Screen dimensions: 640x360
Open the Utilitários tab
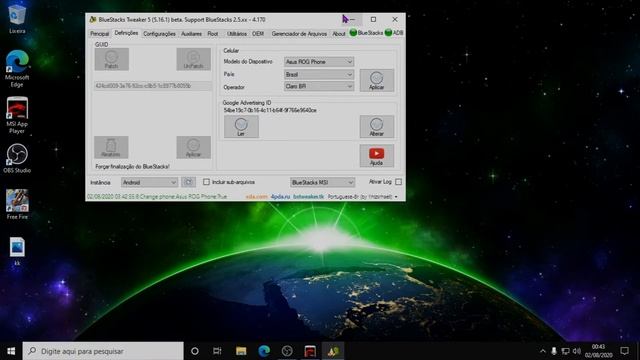(x=237, y=34)
